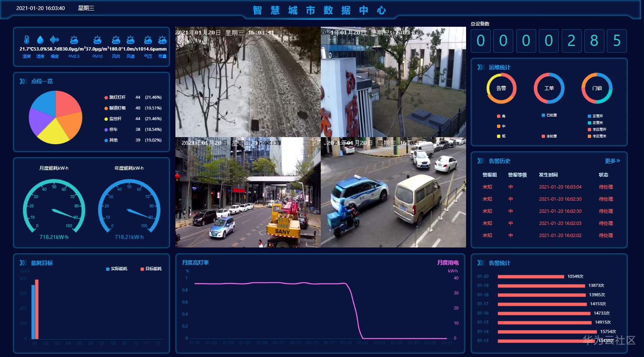
Task: Click the 发生时间 column header
Action: 548,175
